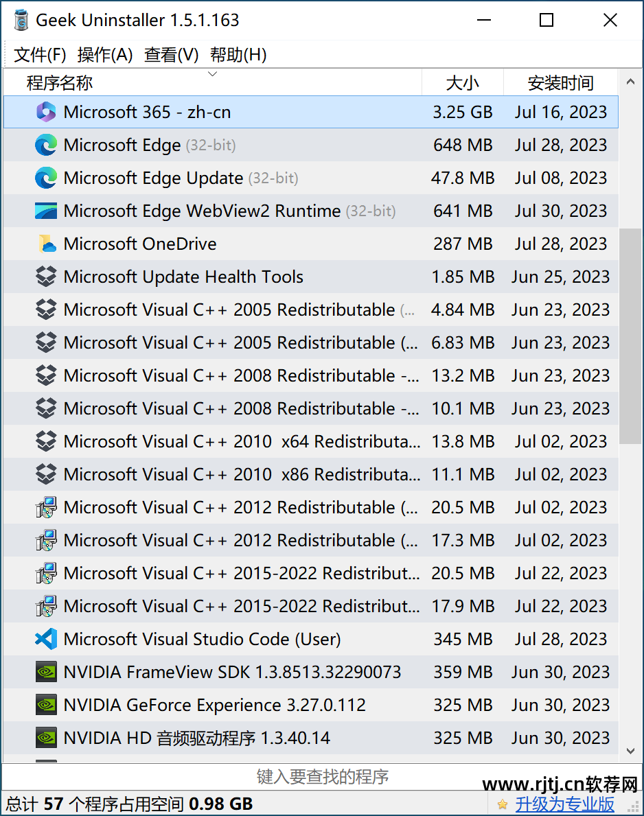This screenshot has width=644, height=816.
Task: Open the 文件(F) menu
Action: tap(40, 55)
